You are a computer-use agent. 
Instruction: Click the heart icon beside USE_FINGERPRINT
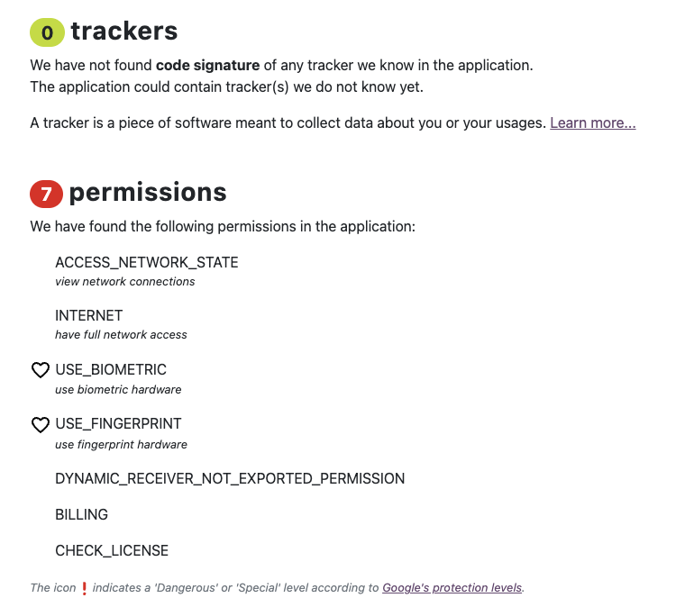pyautogui.click(x=41, y=424)
